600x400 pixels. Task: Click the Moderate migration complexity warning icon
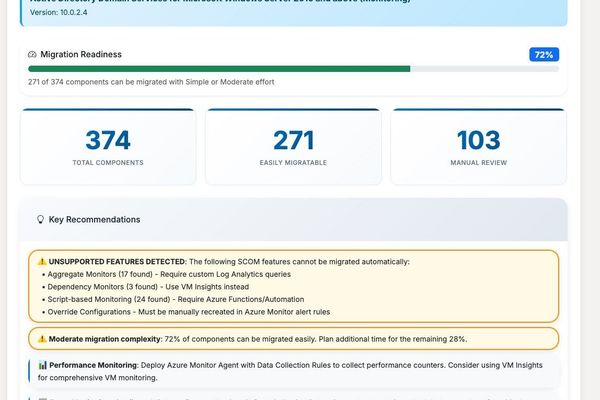click(42, 339)
